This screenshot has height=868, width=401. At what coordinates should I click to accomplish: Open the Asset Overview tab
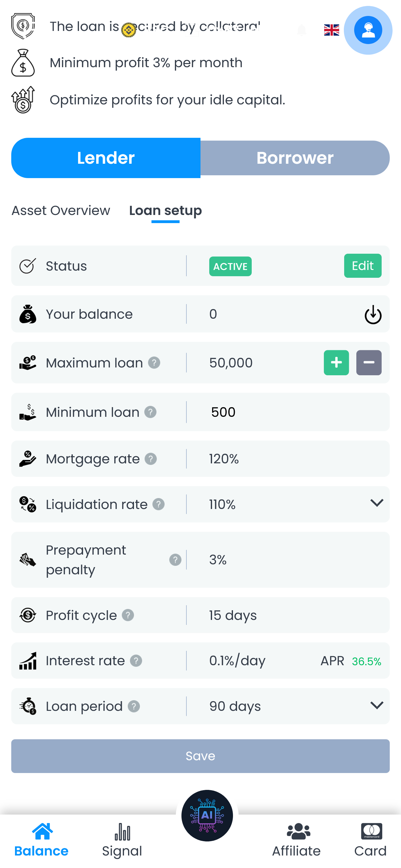[61, 210]
